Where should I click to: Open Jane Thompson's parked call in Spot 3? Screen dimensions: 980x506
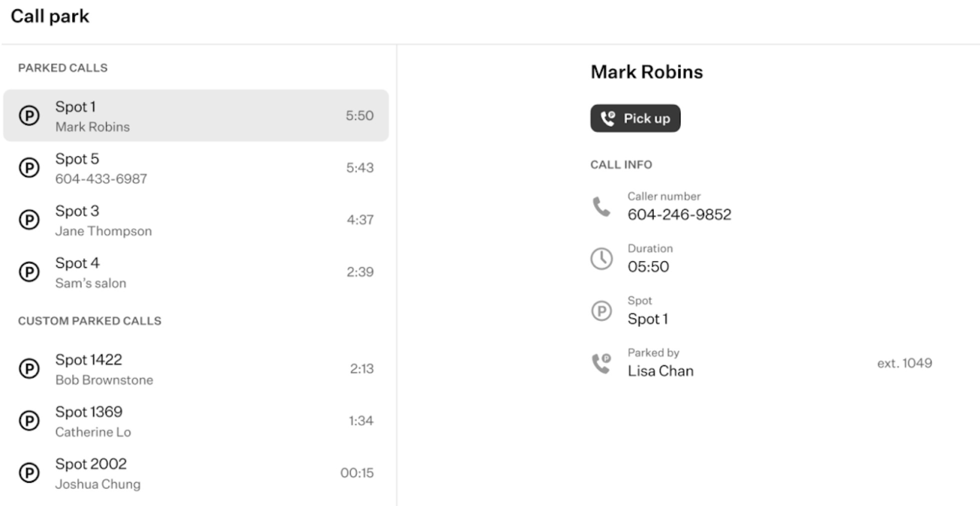(x=196, y=219)
